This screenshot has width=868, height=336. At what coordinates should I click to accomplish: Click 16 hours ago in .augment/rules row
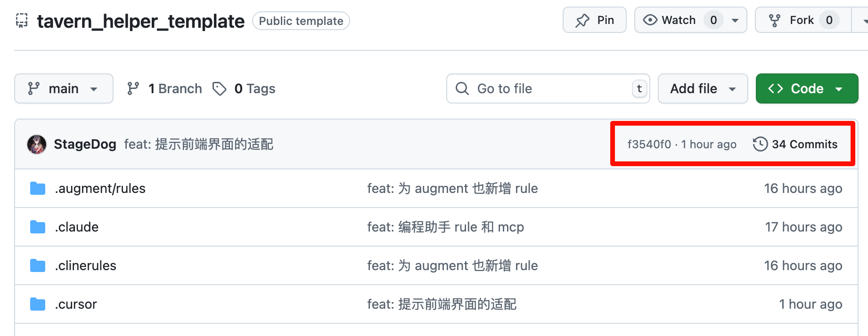803,188
